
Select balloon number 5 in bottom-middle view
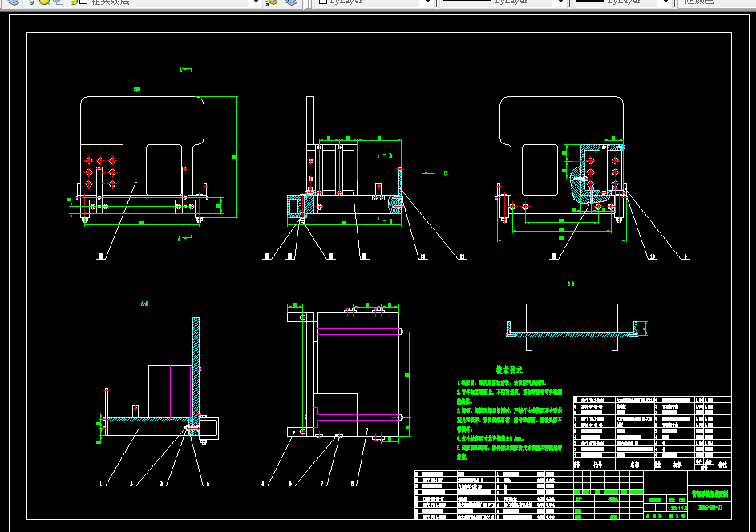pos(263,483)
